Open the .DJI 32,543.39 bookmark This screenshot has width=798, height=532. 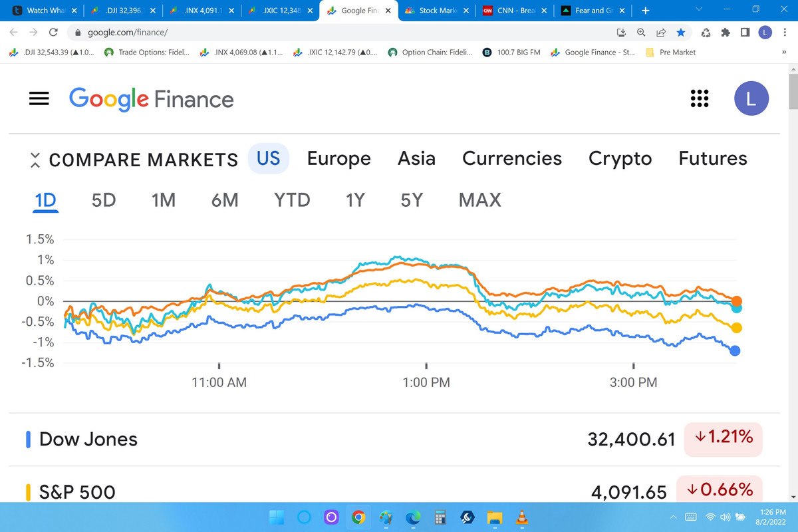[53, 53]
